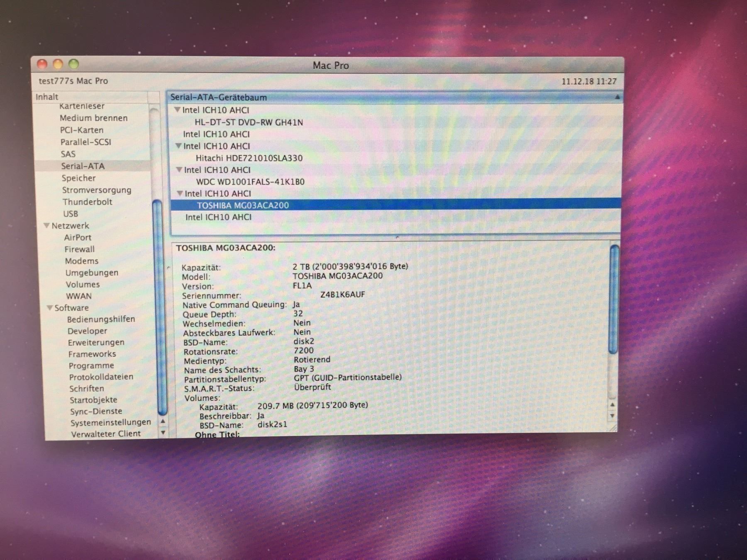Open Thunderbolt in sidebar
This screenshot has height=560, width=747.
click(x=87, y=202)
